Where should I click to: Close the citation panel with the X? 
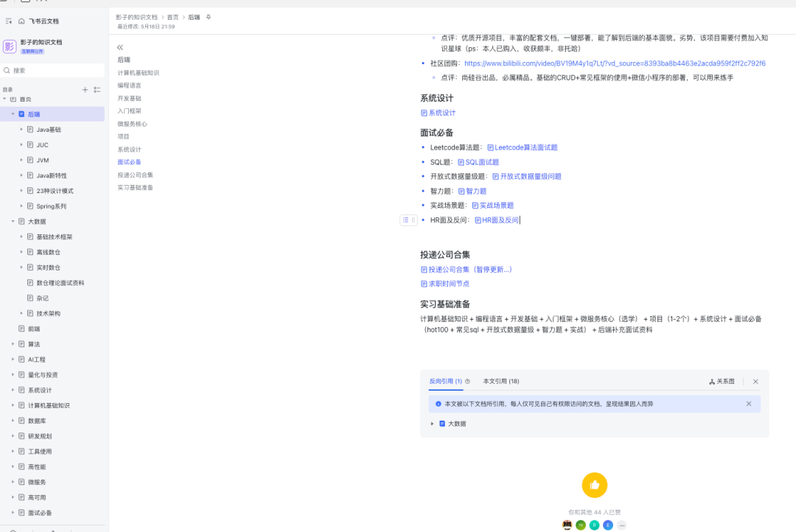[755, 381]
